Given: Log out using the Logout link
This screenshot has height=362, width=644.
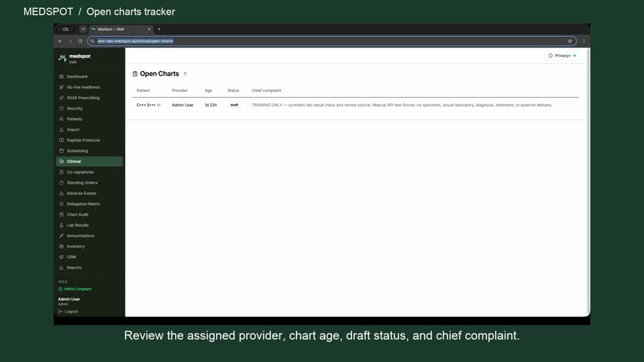Looking at the screenshot, I should pos(68,312).
